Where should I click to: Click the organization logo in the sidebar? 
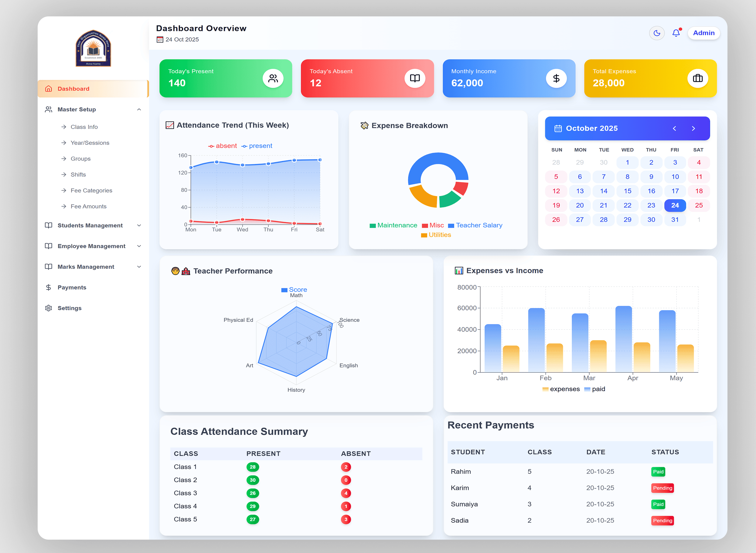93,48
